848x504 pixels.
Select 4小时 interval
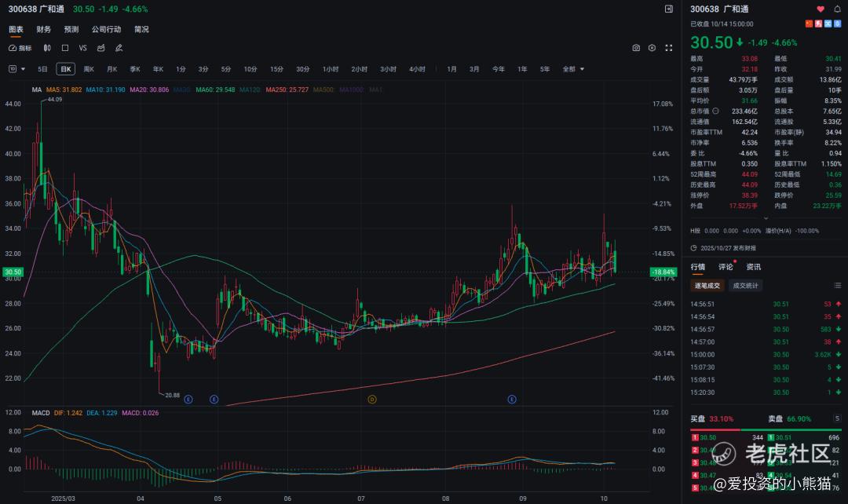point(417,69)
